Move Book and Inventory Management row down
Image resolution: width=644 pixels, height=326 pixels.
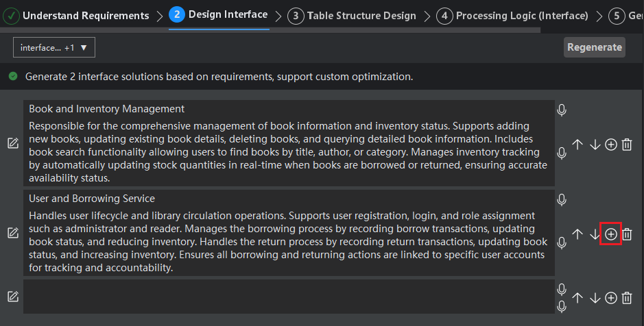coord(595,145)
